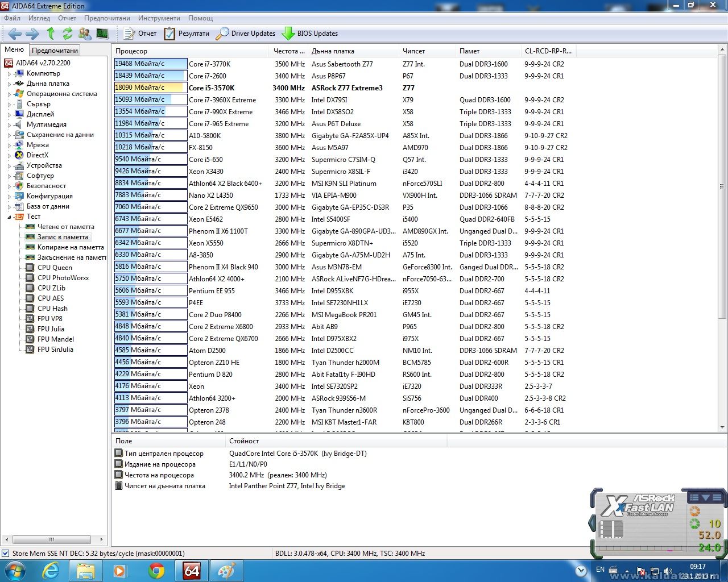Switch to the Предпочитани tab
Image resolution: width=728 pixels, height=582 pixels.
pos(55,51)
